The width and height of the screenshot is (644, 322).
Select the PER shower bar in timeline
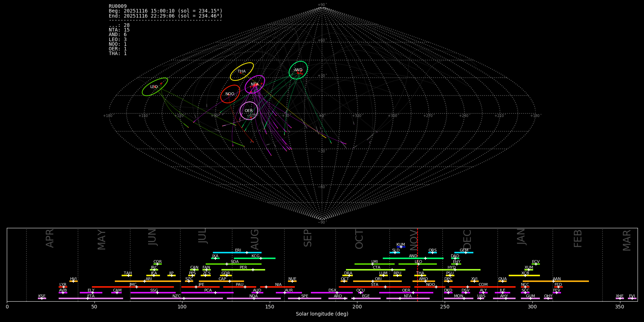pos(243,270)
